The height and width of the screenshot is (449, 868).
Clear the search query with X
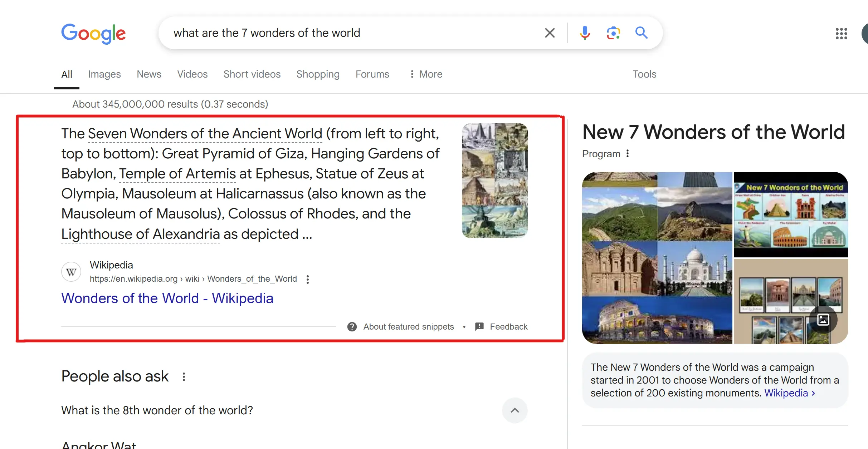click(550, 33)
